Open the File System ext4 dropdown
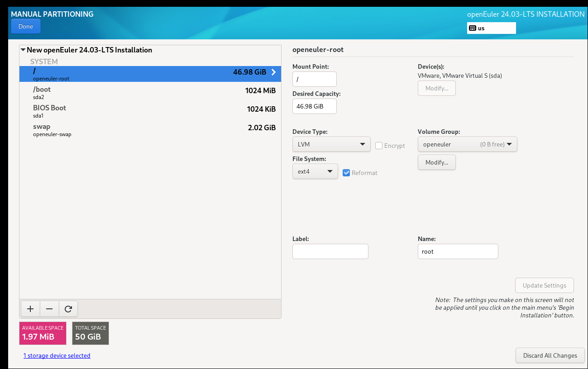This screenshot has height=369, width=588. pyautogui.click(x=315, y=171)
